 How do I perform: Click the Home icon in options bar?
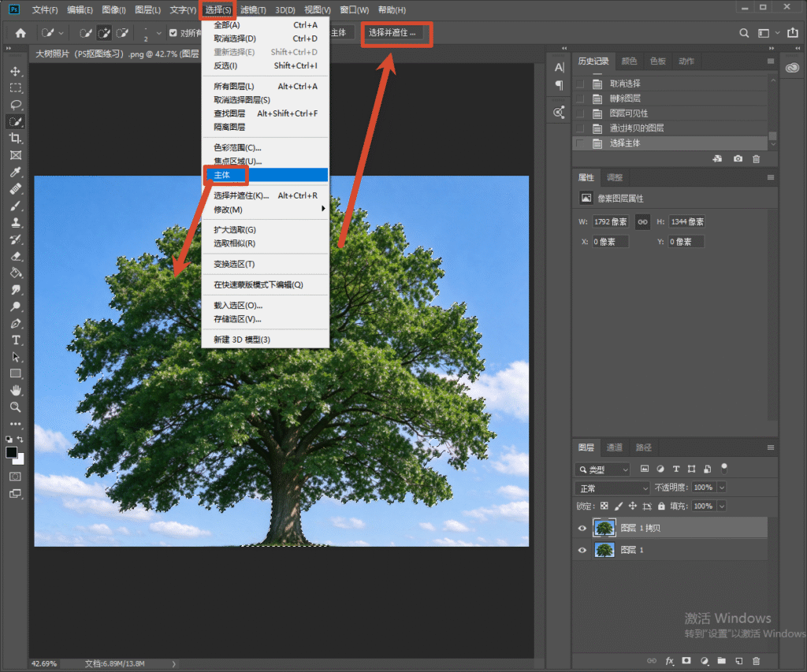click(20, 33)
